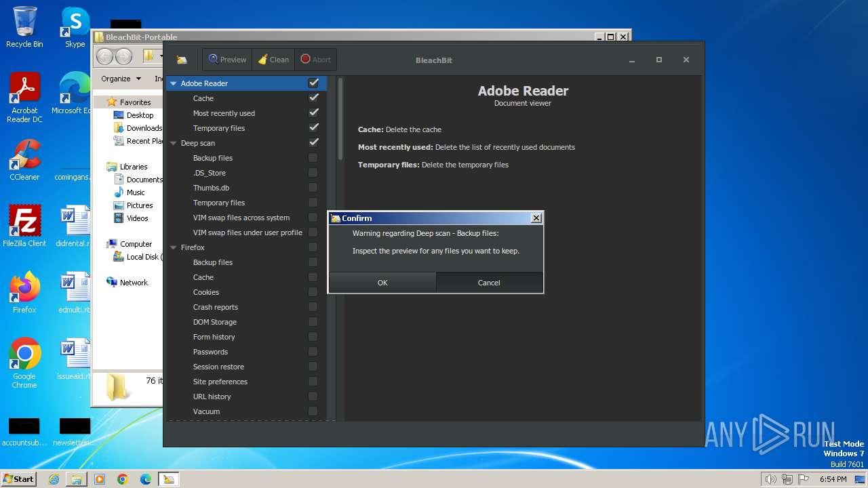Open Acrobat Reader DC desktop icon
868x488 pixels.
(x=24, y=98)
